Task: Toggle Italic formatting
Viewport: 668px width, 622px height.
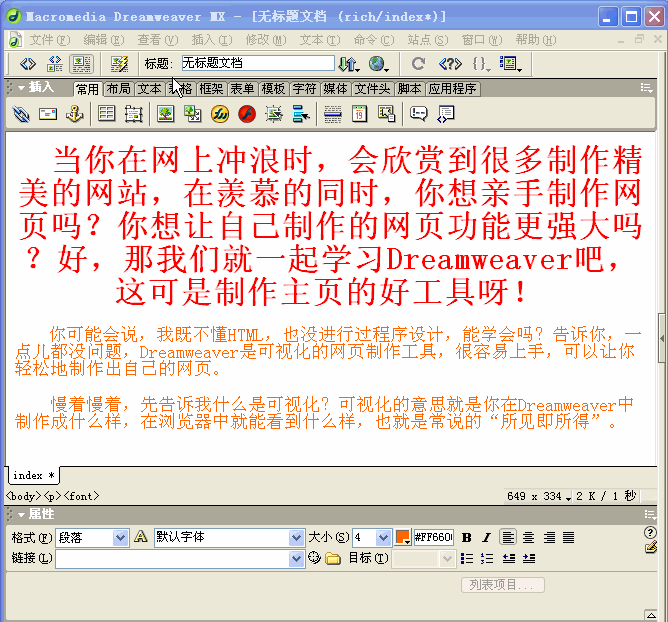Action: pos(487,538)
